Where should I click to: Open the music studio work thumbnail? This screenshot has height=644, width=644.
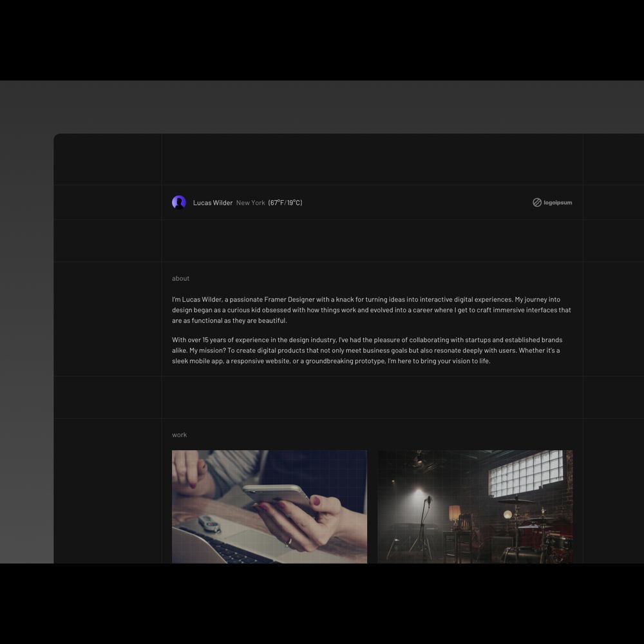click(475, 506)
